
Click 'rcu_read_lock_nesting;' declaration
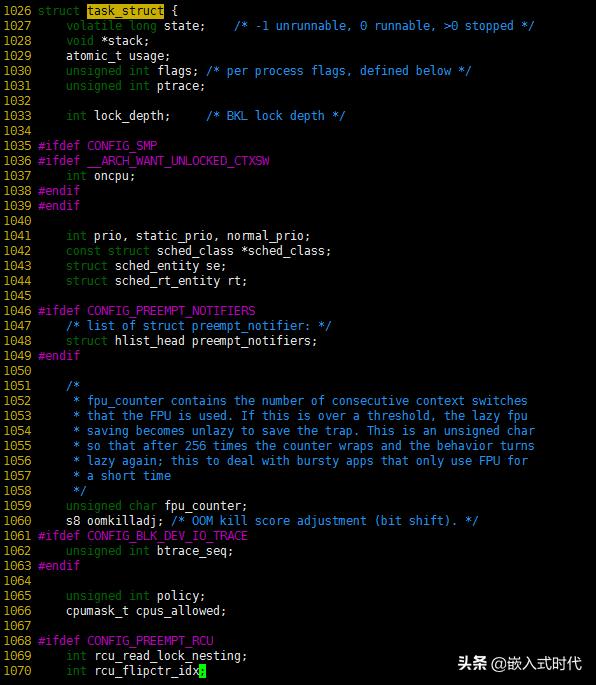click(170, 656)
